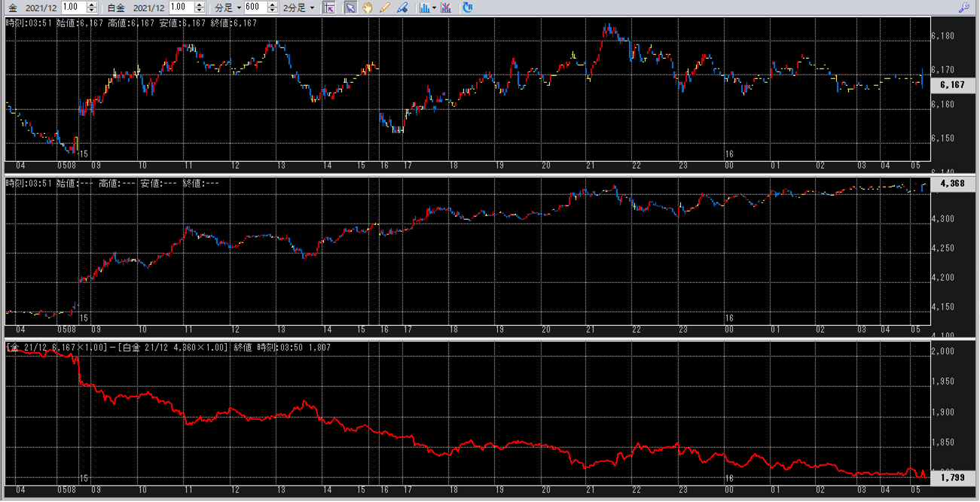Click the delete chart drawings icon

pos(446,8)
